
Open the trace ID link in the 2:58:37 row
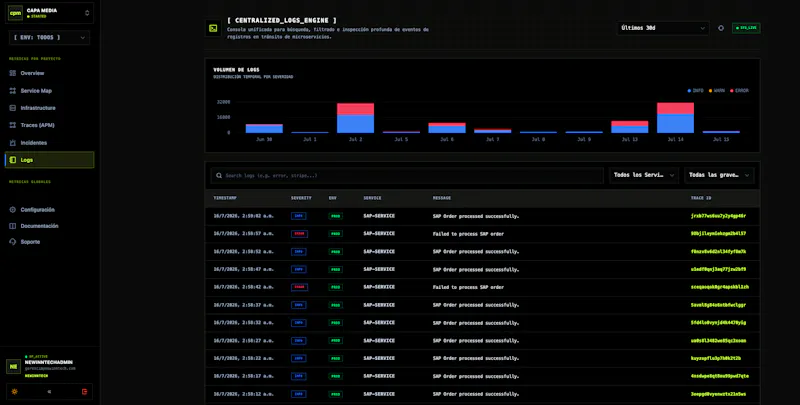click(718, 305)
